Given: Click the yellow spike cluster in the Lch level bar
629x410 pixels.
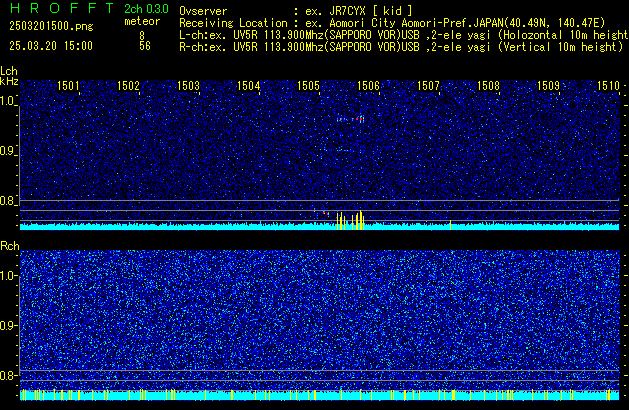Looking at the screenshot, I should 350,220.
